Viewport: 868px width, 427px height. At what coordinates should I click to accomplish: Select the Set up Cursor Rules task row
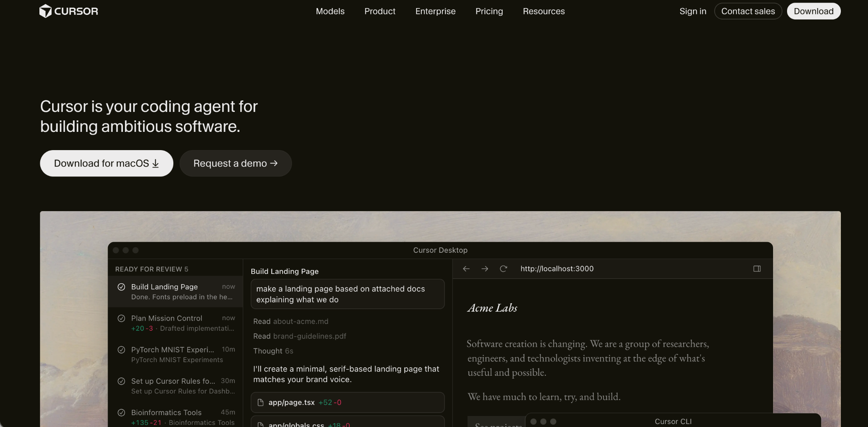pyautogui.click(x=175, y=386)
